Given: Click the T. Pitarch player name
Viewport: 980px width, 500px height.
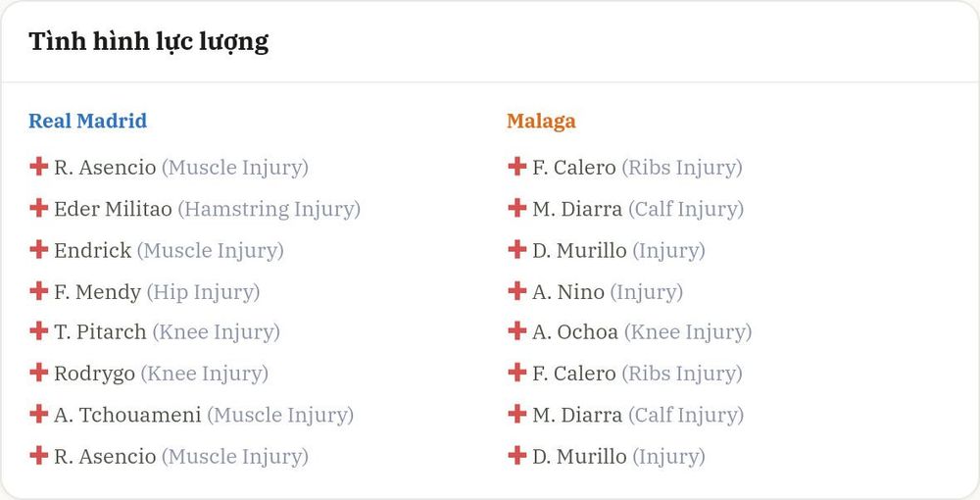Looking at the screenshot, I should (x=100, y=332).
